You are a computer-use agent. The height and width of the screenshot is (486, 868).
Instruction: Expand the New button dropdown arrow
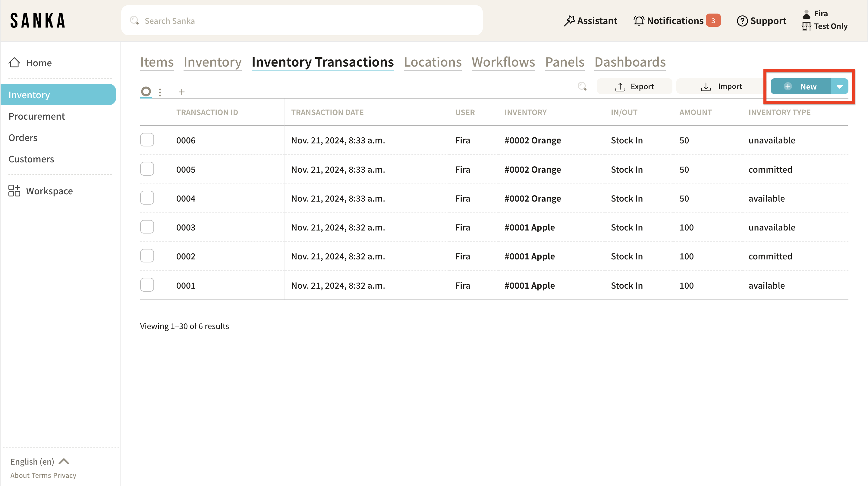coord(839,86)
